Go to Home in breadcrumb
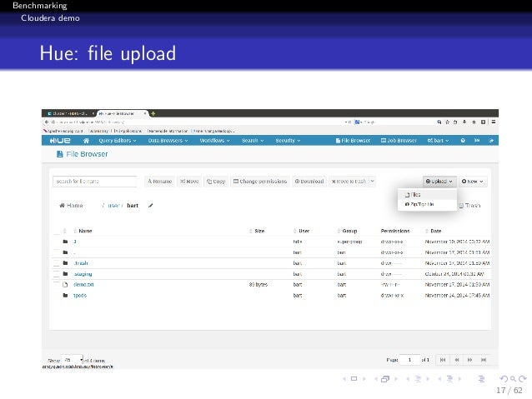The image size is (532, 399). coord(71,206)
